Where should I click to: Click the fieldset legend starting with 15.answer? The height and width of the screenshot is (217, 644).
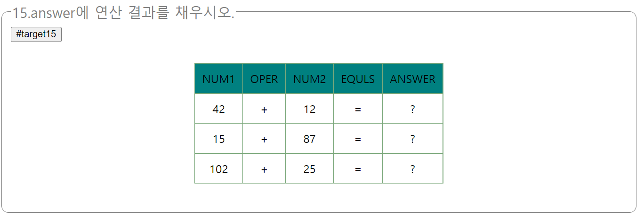coord(123,13)
